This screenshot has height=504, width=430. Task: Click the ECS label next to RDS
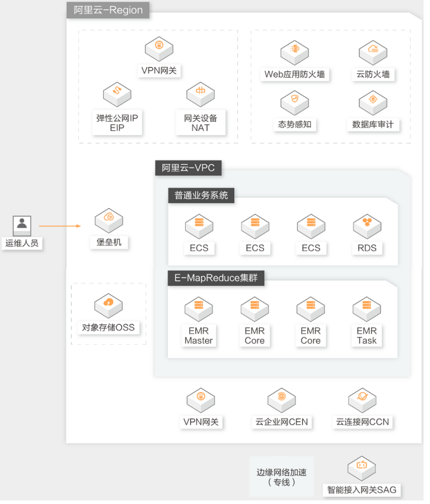tap(311, 248)
